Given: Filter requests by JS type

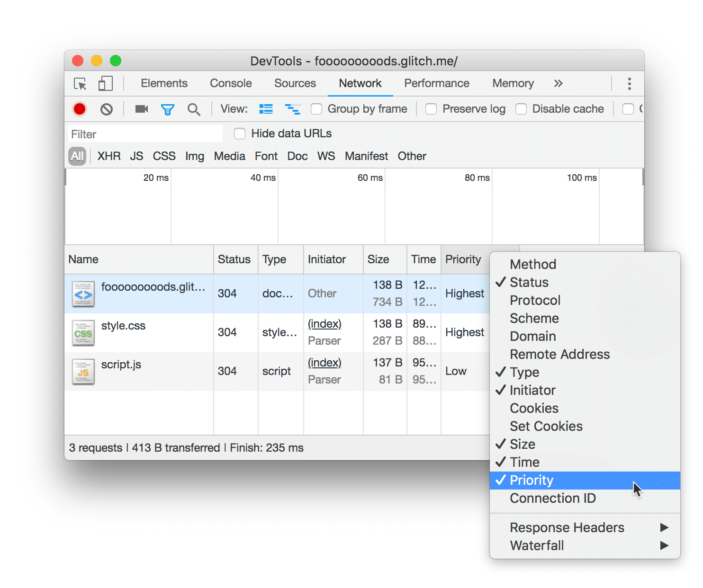Looking at the screenshot, I should (x=136, y=156).
